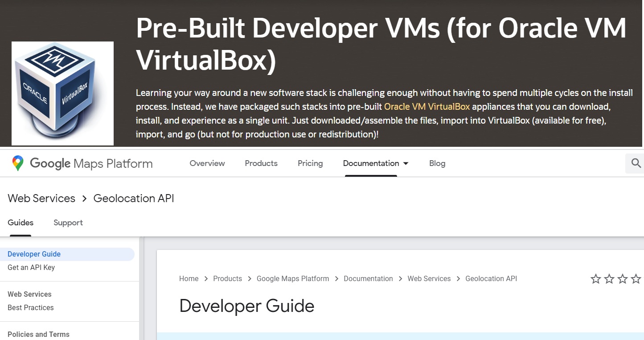Rate page with the first star

point(596,279)
